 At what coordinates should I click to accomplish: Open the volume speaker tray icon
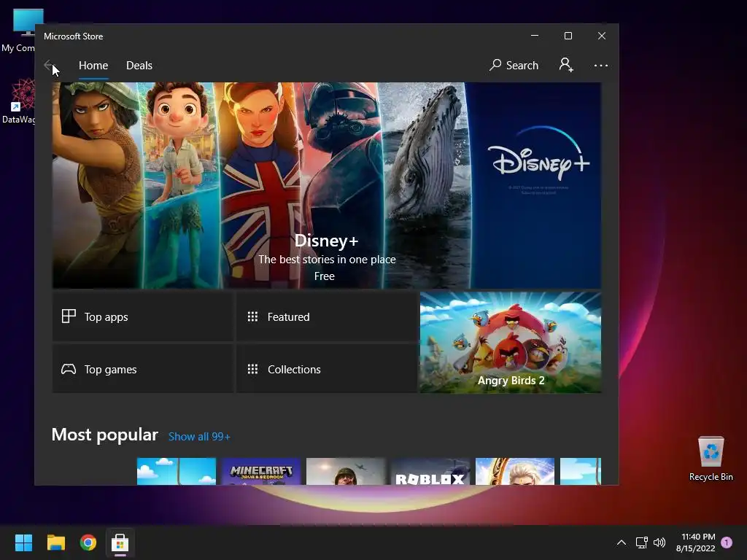(x=659, y=542)
